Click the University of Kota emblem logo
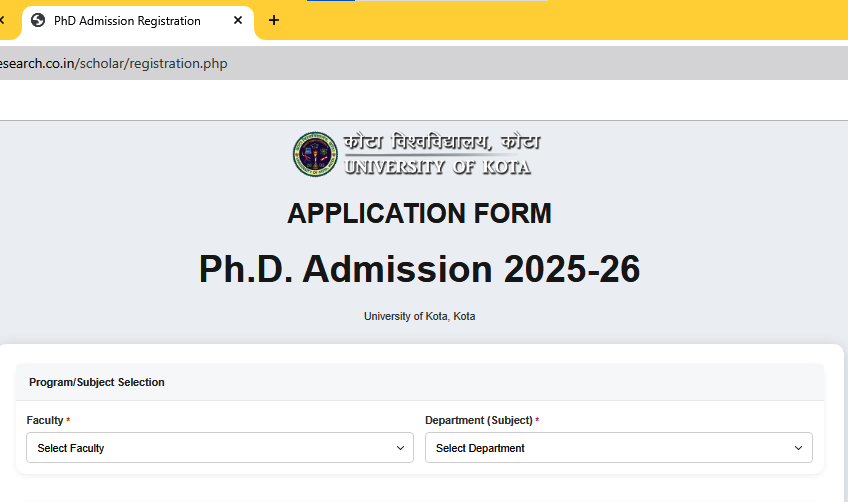Screen dimensions: 848x502 point(314,154)
